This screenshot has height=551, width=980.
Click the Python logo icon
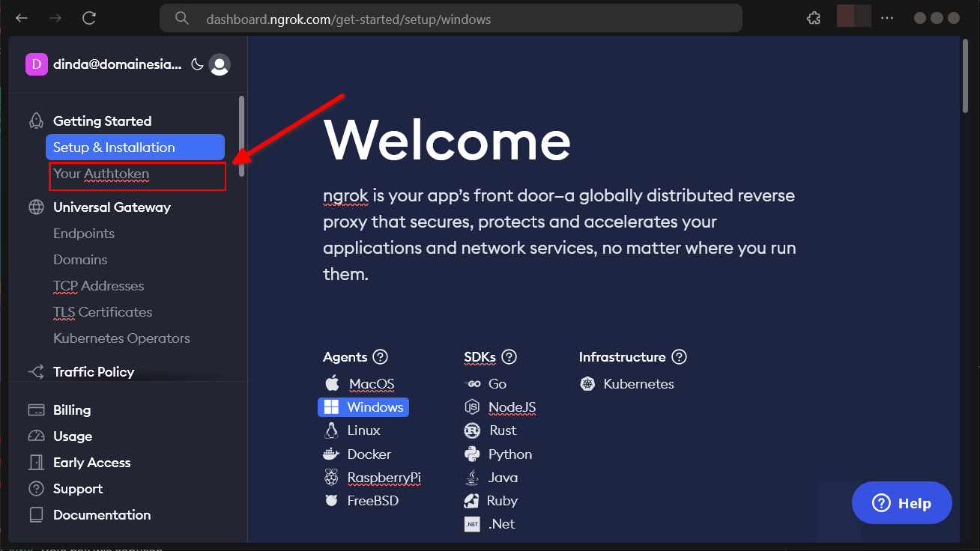click(472, 454)
